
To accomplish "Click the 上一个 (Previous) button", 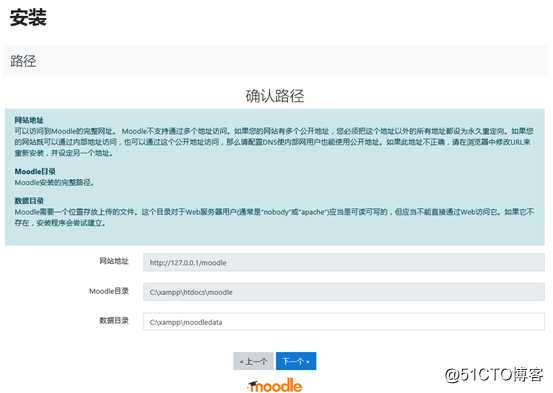I will tap(253, 361).
